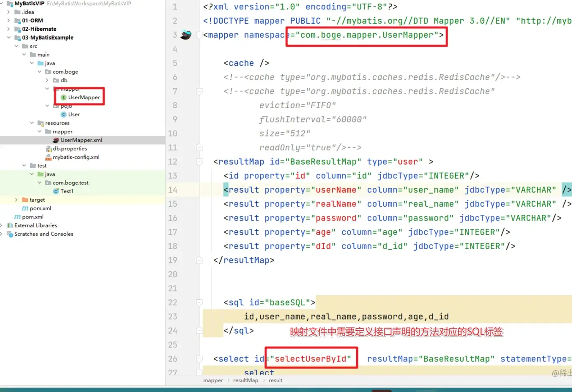Click the 01-ORM module folder icon
Viewport: 572px width, 392px height.
coord(18,21)
